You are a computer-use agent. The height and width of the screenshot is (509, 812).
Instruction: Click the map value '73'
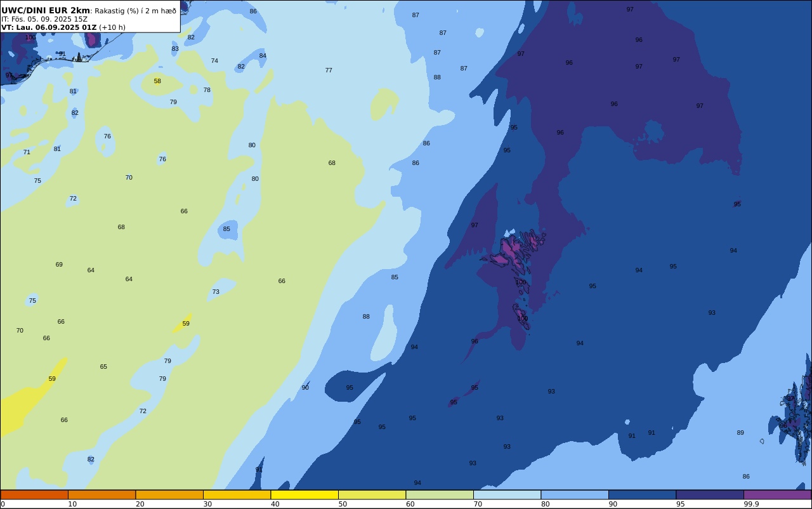(x=216, y=292)
